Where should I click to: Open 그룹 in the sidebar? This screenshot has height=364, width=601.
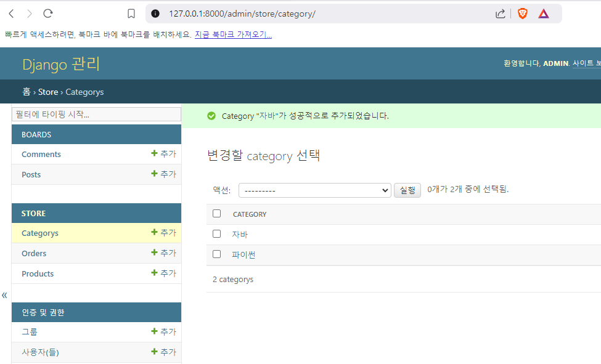pos(30,332)
